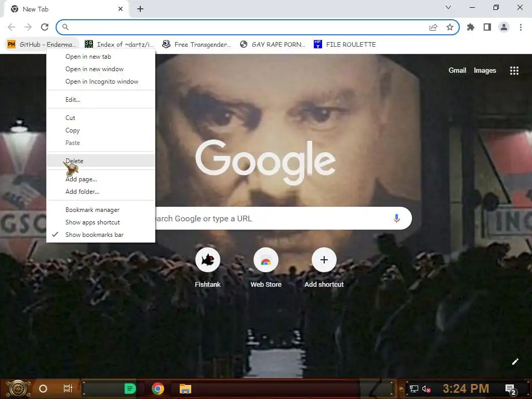Open Gmail link
Image resolution: width=532 pixels, height=399 pixels.
[x=457, y=71]
